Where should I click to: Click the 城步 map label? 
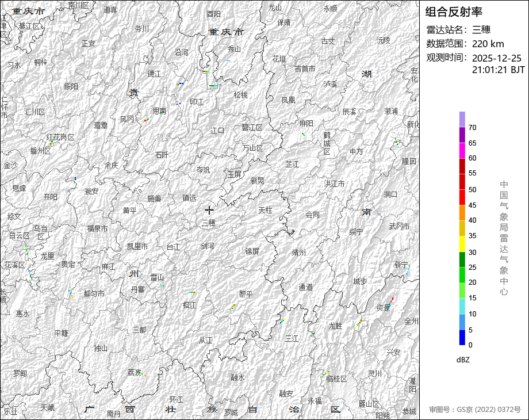point(361,281)
